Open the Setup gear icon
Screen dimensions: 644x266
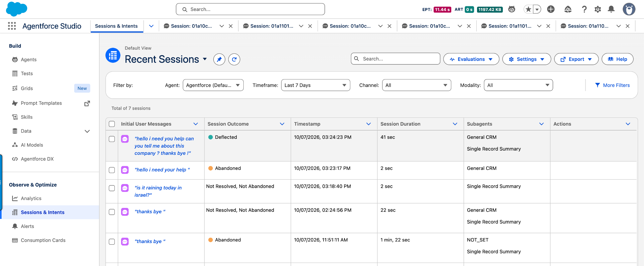tap(598, 9)
